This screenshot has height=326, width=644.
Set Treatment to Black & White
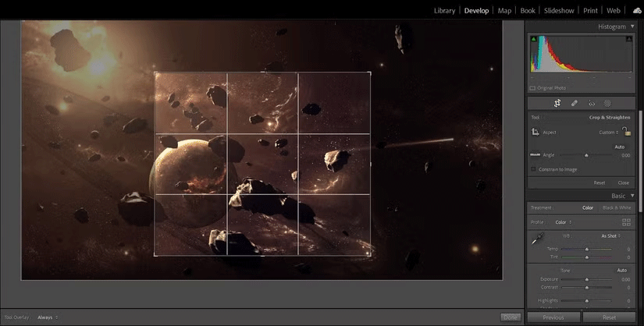tap(617, 207)
